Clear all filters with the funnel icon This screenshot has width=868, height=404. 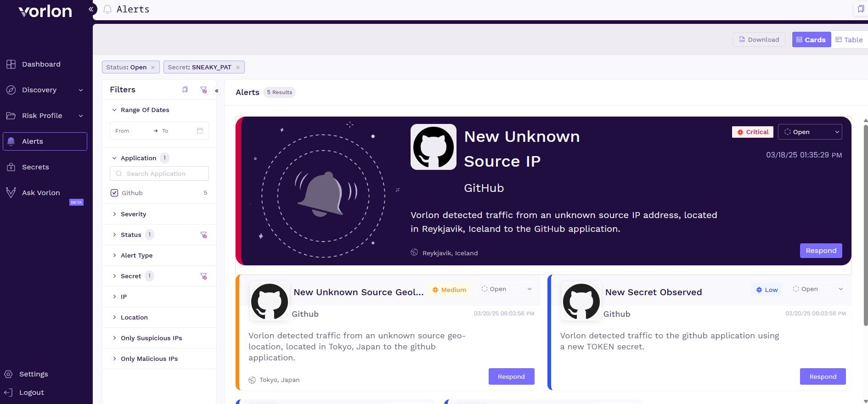tap(203, 90)
